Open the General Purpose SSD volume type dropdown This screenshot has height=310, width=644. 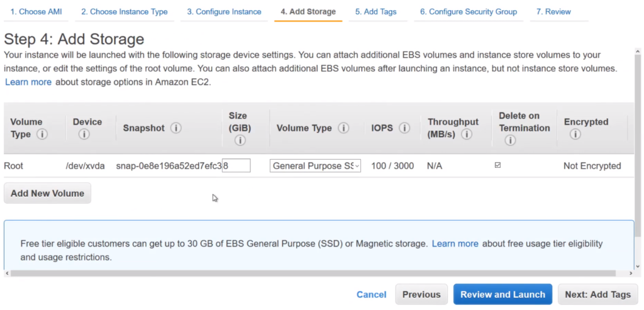click(x=316, y=166)
